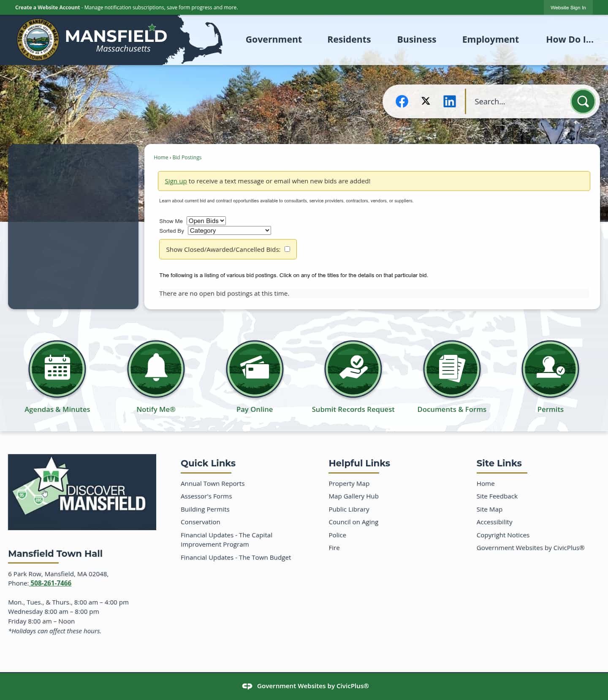
Task: Click the Site Links heading
Action: pyautogui.click(x=499, y=463)
